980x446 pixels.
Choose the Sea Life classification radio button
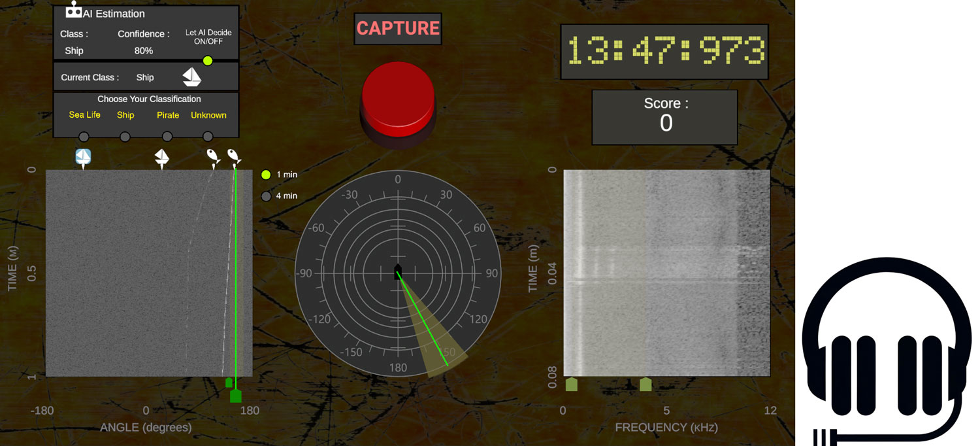pos(84,137)
